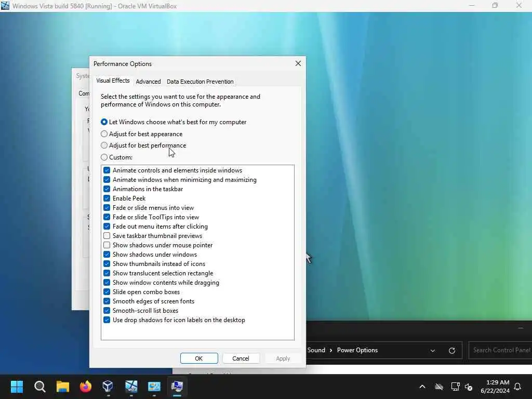
Task: Uncheck Smooth edges of screen fonts
Action: (x=107, y=301)
